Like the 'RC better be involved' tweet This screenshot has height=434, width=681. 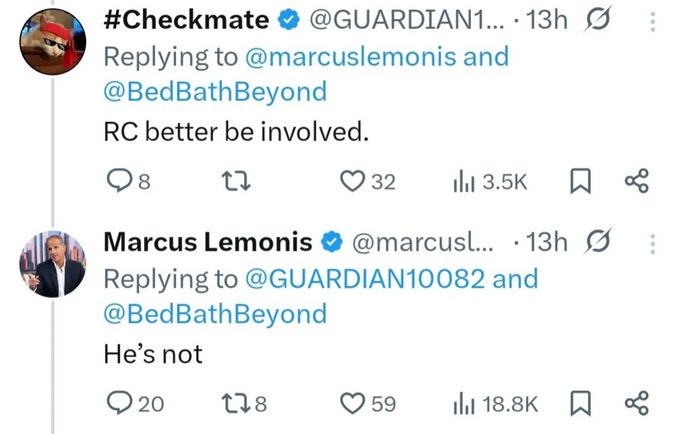(367, 181)
